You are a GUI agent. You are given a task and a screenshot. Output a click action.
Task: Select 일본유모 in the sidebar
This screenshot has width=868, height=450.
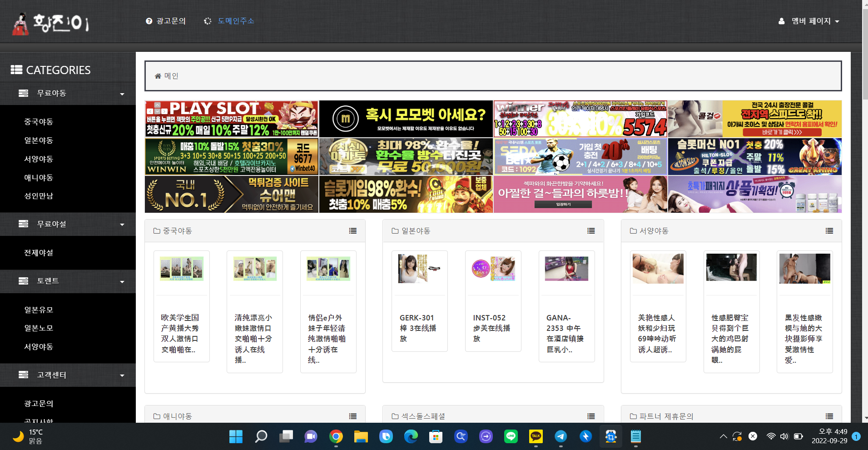click(x=39, y=310)
